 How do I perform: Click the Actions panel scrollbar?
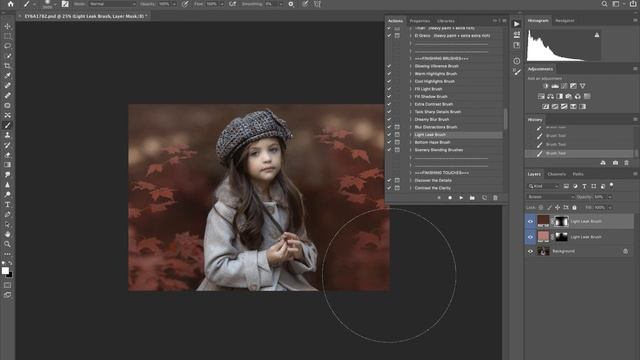point(505,118)
